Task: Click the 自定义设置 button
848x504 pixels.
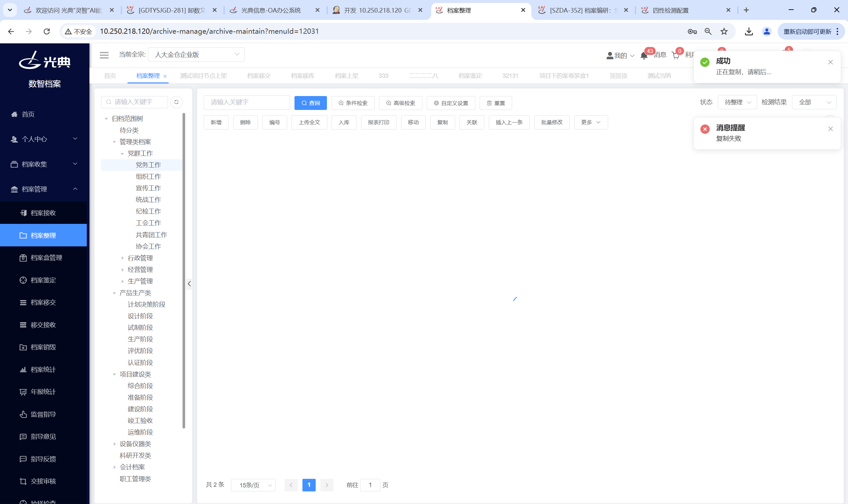Action: (451, 103)
